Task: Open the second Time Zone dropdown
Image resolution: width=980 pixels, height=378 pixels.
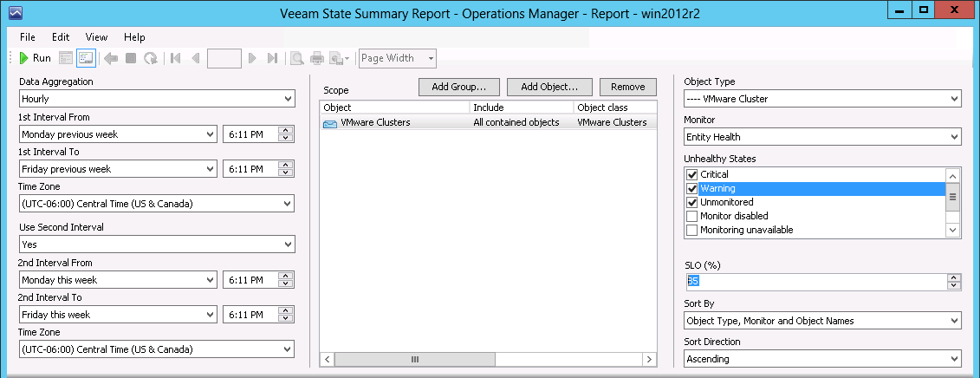Action: 157,349
